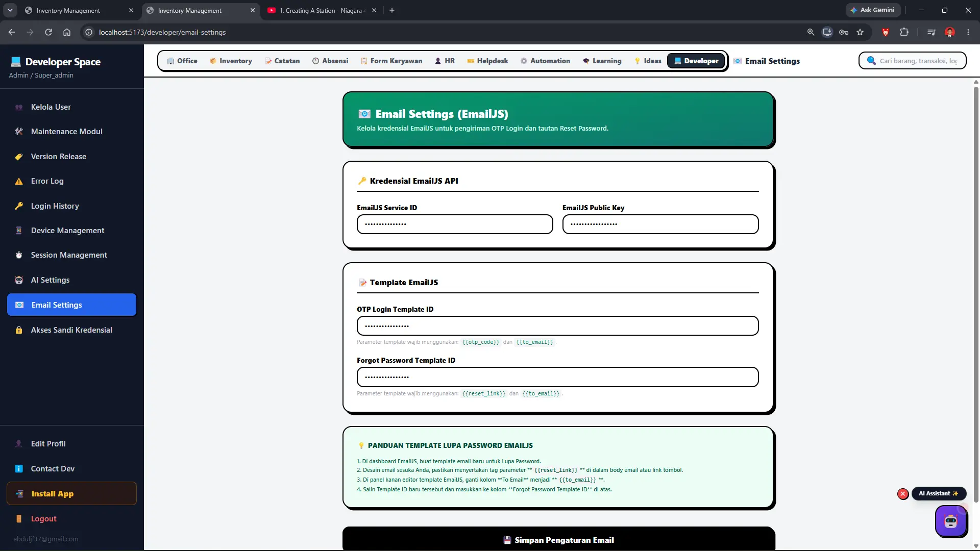
Task: Open Session Management
Action: click(x=71, y=255)
